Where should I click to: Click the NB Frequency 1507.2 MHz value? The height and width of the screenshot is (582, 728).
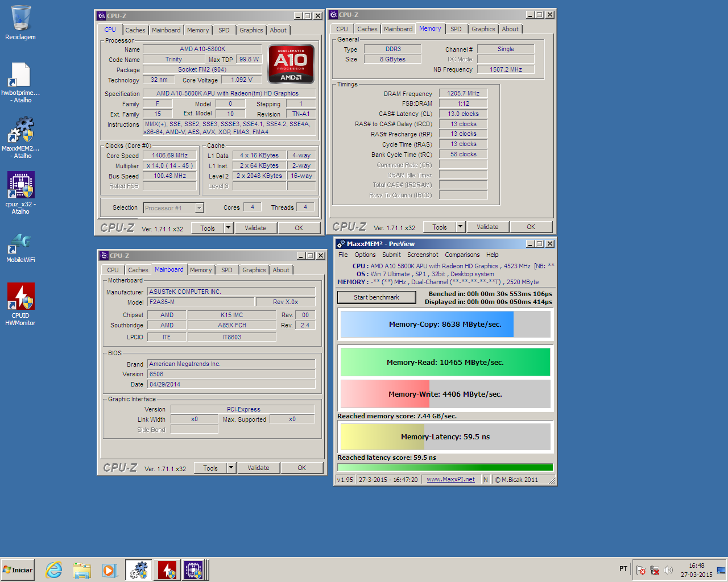click(506, 69)
